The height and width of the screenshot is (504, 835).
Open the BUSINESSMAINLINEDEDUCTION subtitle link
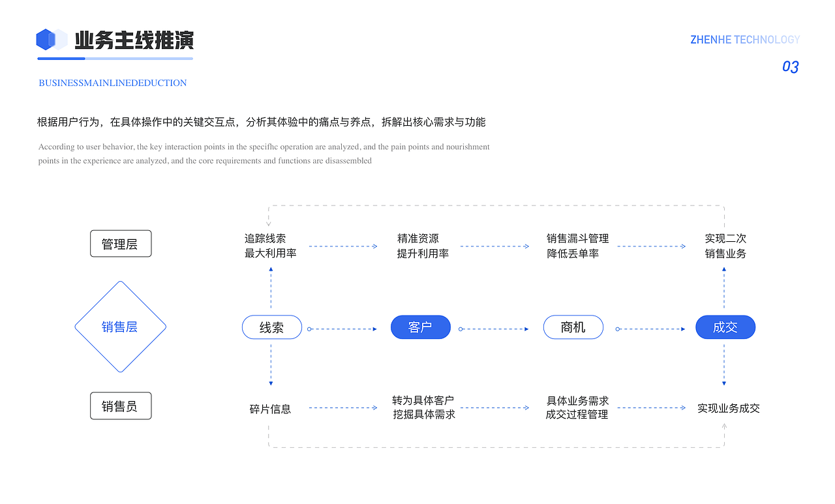click(x=112, y=83)
